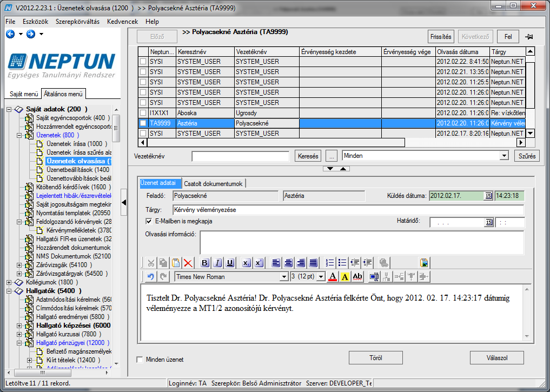
Task: Click the red X delete icon
Action: click(x=188, y=263)
